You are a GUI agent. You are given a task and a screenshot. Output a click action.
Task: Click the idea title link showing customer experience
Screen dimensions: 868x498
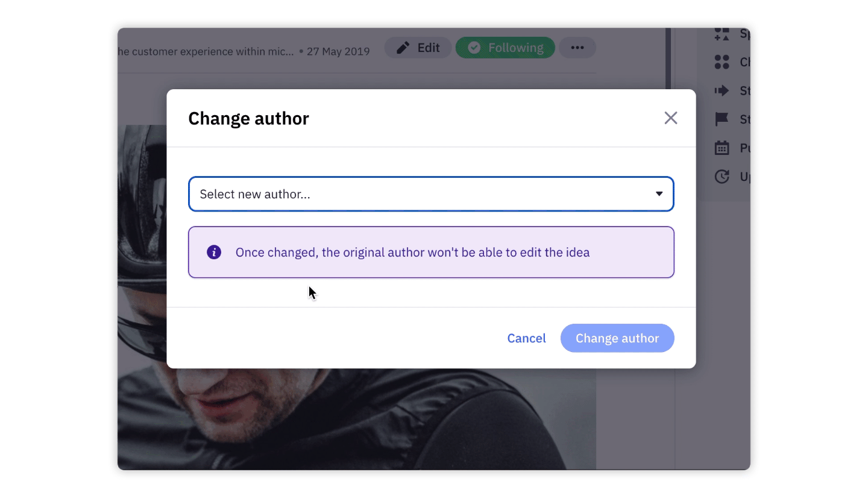tap(205, 51)
